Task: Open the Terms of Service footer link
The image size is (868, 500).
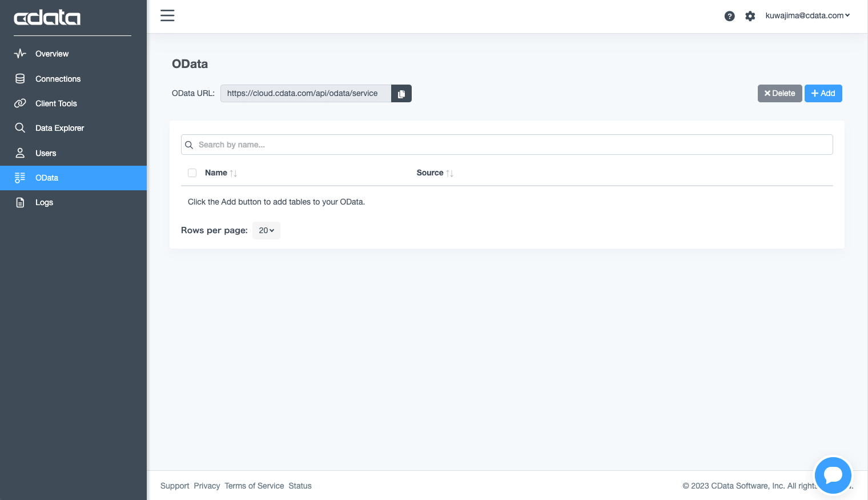Action: click(254, 486)
